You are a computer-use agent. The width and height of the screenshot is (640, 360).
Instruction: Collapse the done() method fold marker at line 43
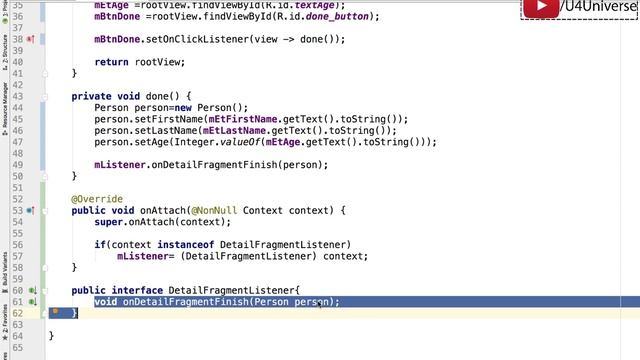click(45, 97)
